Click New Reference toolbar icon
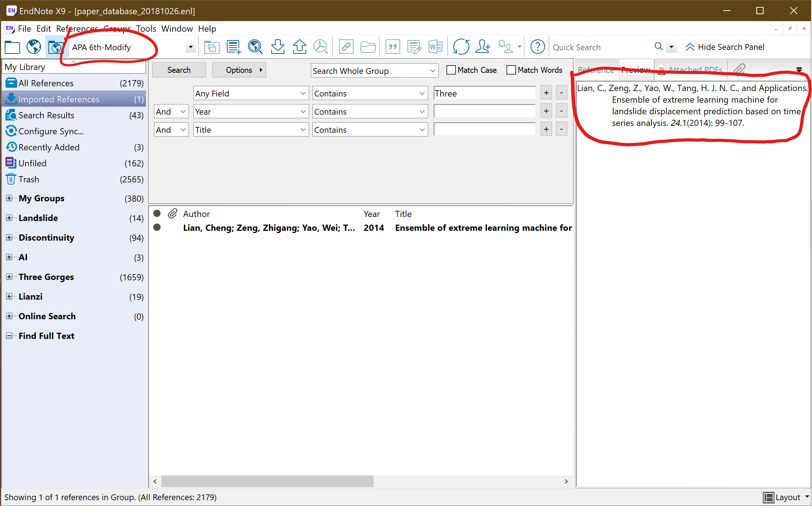Image resolution: width=812 pixels, height=506 pixels. (234, 47)
